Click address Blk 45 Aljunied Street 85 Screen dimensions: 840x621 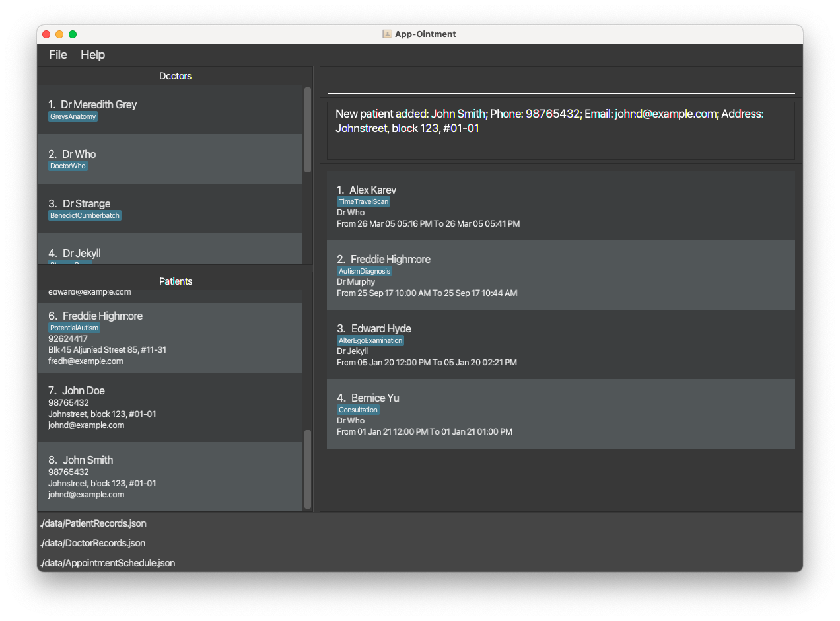pos(107,349)
